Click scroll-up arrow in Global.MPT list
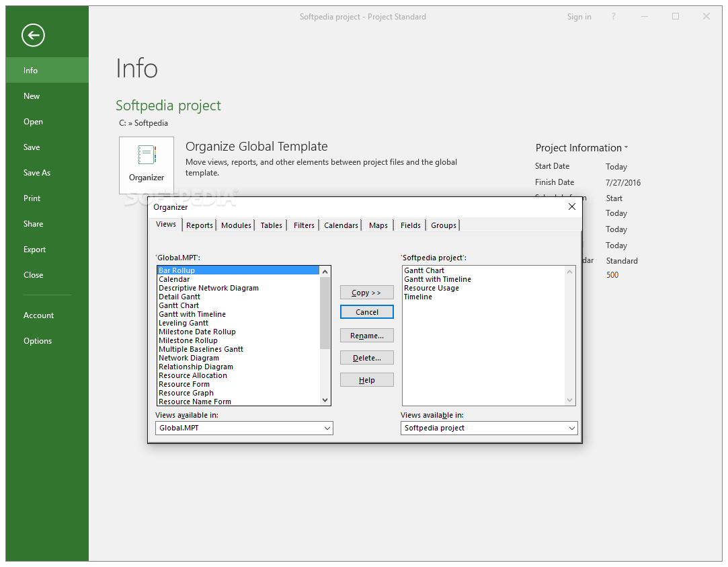The width and height of the screenshot is (728, 567). [x=325, y=272]
